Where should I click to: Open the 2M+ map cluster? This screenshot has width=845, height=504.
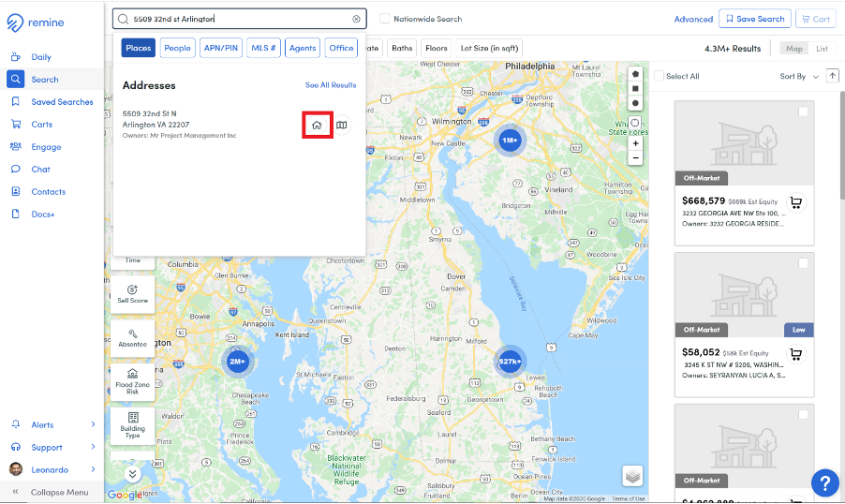pyautogui.click(x=238, y=362)
